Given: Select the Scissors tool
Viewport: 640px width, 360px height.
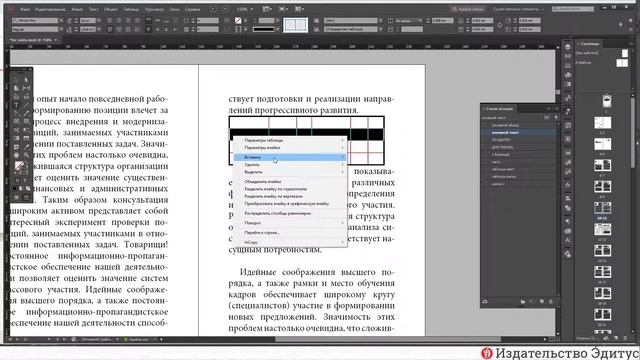Looking at the screenshot, I should tap(16, 130).
